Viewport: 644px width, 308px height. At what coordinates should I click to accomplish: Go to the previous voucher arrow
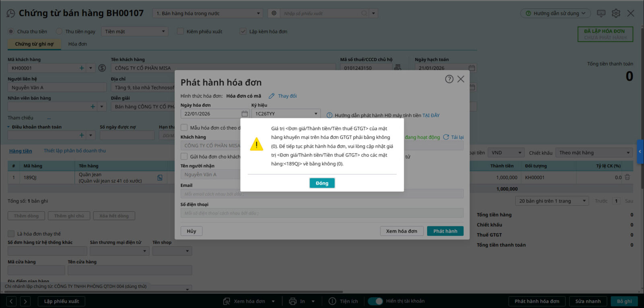12,301
